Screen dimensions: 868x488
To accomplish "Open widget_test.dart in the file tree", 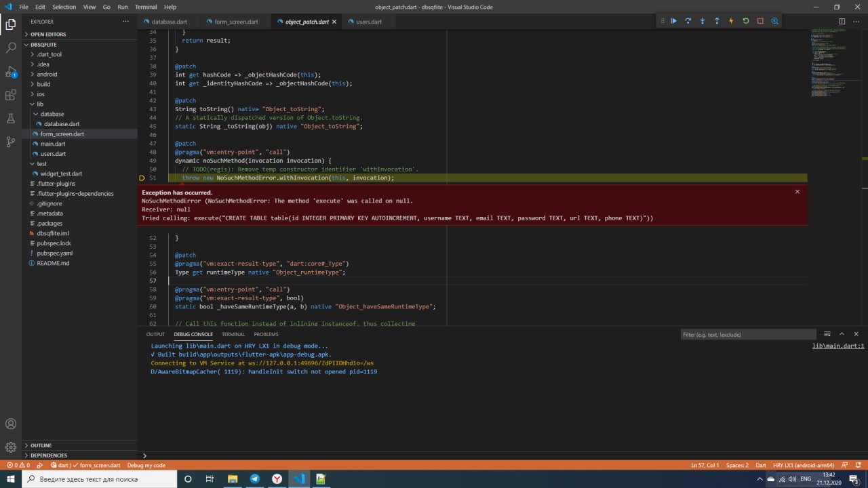I will [61, 174].
